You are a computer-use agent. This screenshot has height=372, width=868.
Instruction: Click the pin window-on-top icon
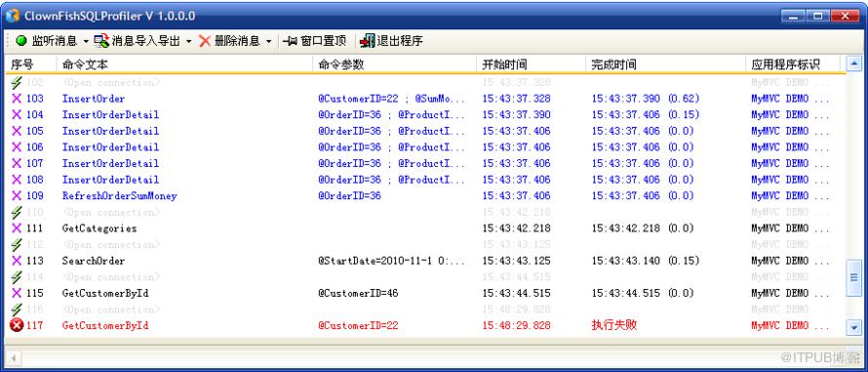tap(290, 41)
